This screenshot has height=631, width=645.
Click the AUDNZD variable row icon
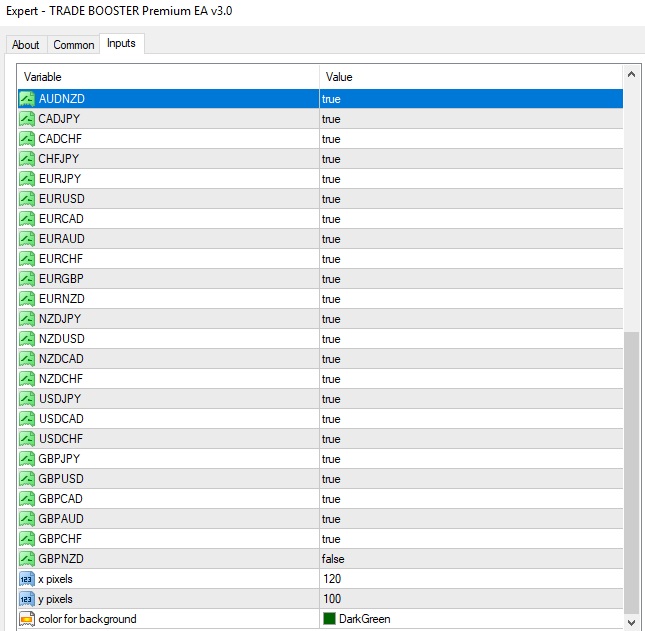point(27,99)
